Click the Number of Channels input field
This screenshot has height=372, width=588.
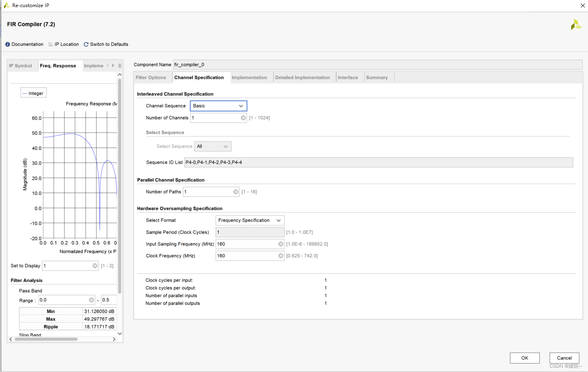point(219,118)
